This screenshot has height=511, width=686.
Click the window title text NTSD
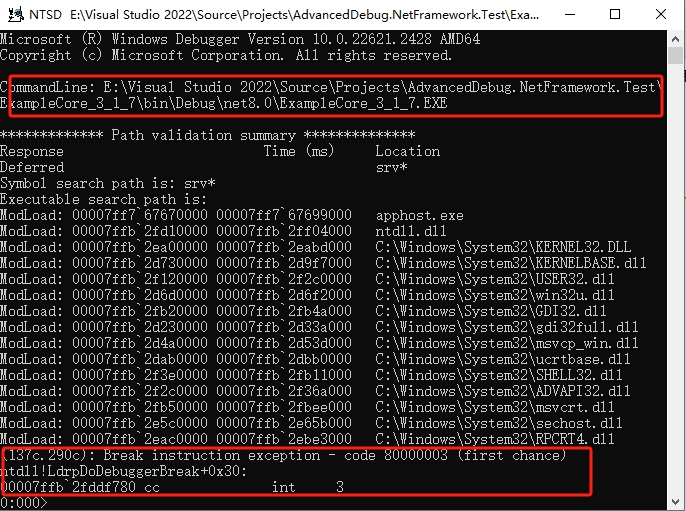46,14
